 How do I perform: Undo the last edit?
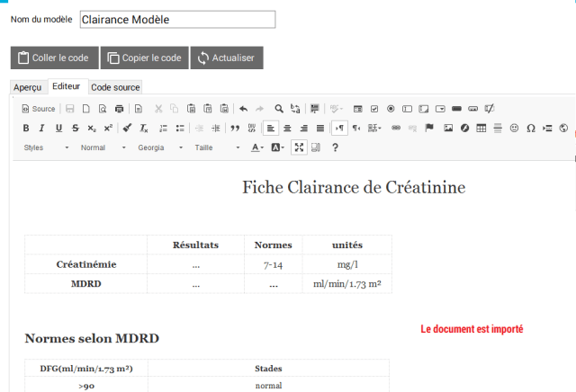(x=243, y=108)
